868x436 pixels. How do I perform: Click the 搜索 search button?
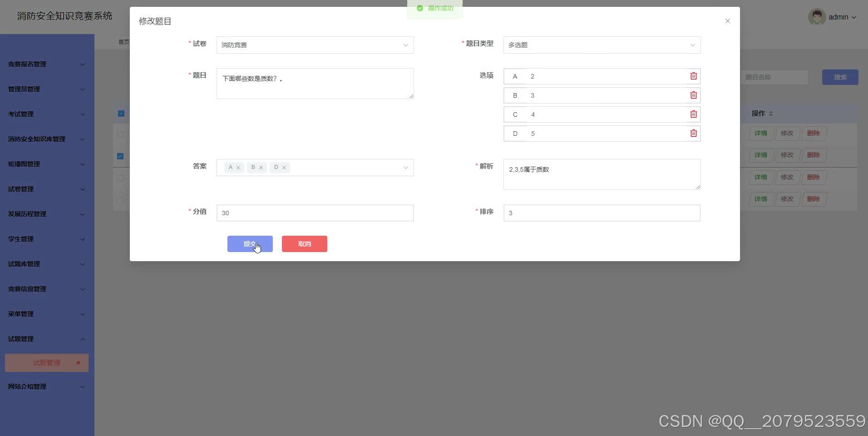click(840, 77)
